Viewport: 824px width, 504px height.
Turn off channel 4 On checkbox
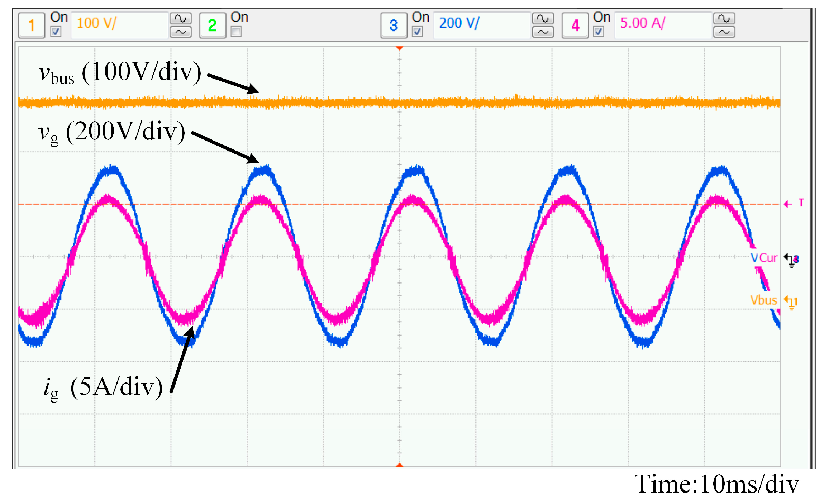[x=598, y=32]
